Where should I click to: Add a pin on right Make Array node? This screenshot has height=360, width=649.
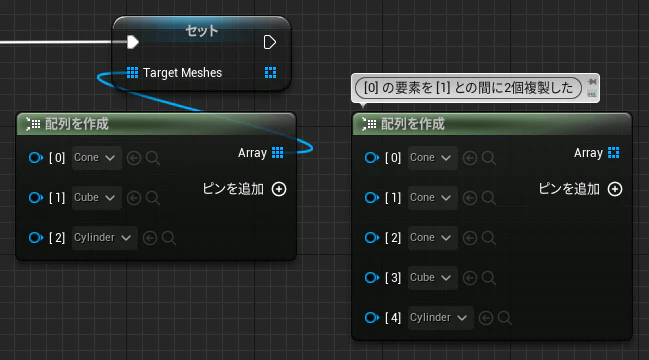[x=615, y=189]
